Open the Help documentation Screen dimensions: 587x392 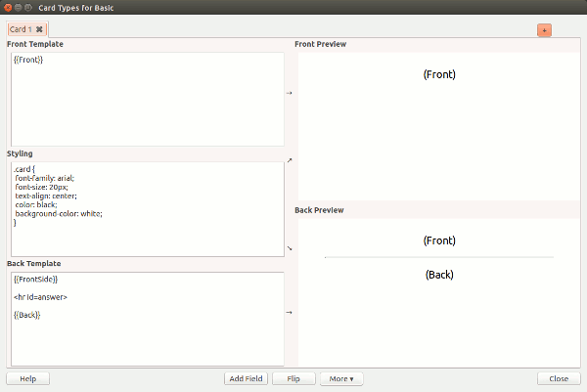point(27,378)
